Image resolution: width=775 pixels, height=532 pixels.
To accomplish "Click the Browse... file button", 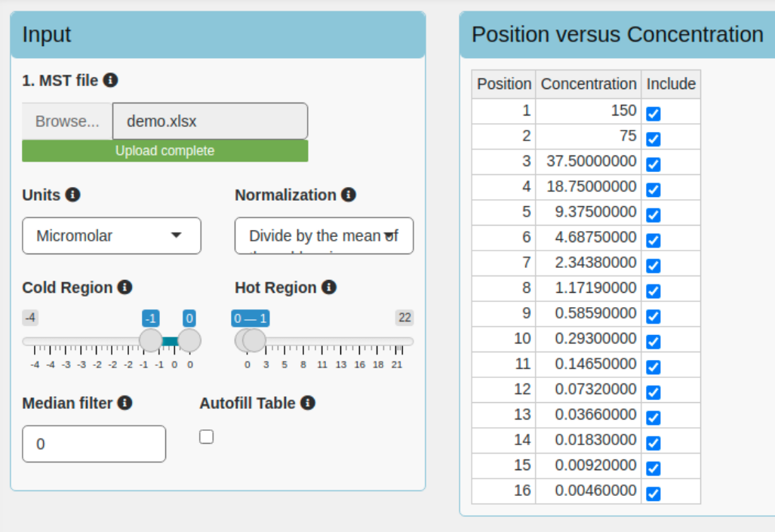I will (67, 121).
